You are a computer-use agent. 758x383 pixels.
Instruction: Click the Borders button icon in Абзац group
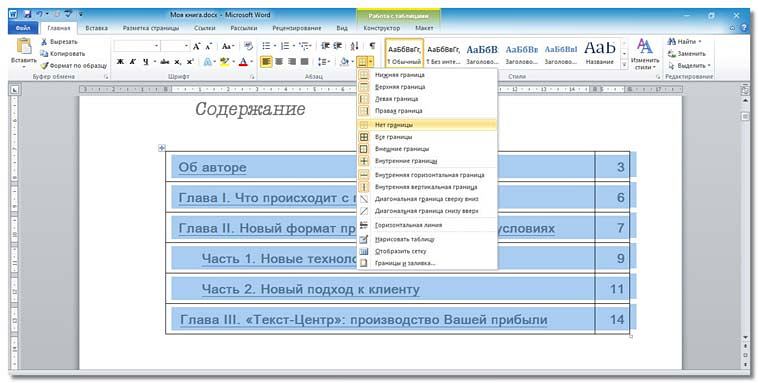tap(362, 62)
